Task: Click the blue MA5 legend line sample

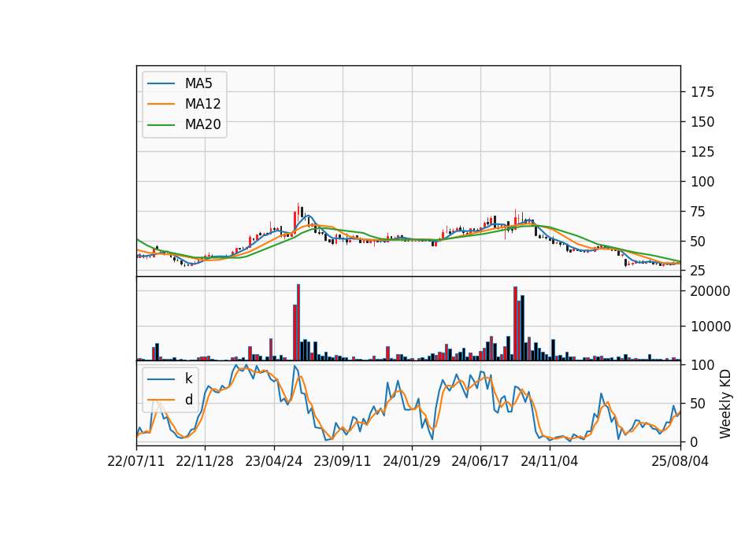Action: pyautogui.click(x=161, y=83)
